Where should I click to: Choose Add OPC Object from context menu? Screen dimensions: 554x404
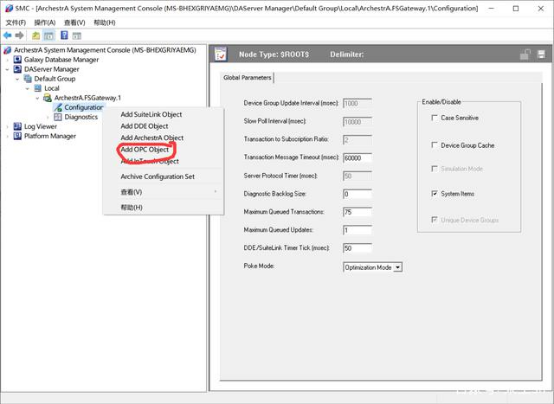click(145, 150)
